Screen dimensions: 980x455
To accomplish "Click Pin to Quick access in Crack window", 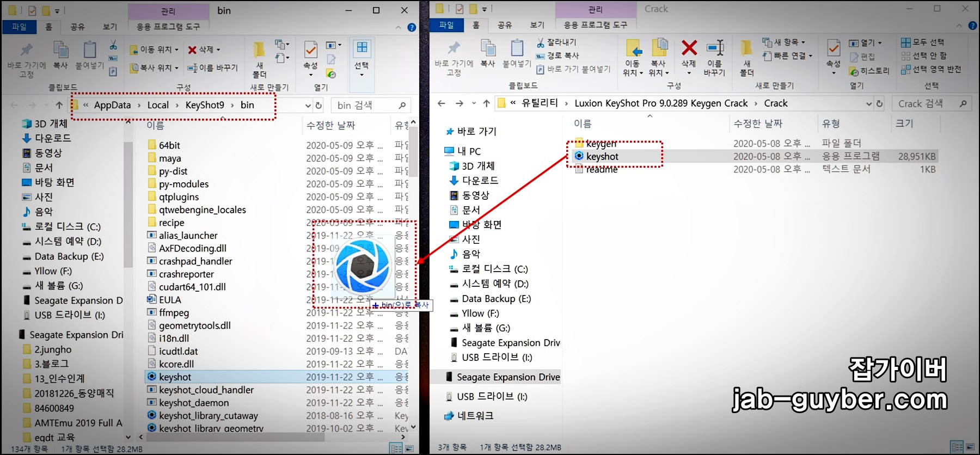I will pos(454,58).
